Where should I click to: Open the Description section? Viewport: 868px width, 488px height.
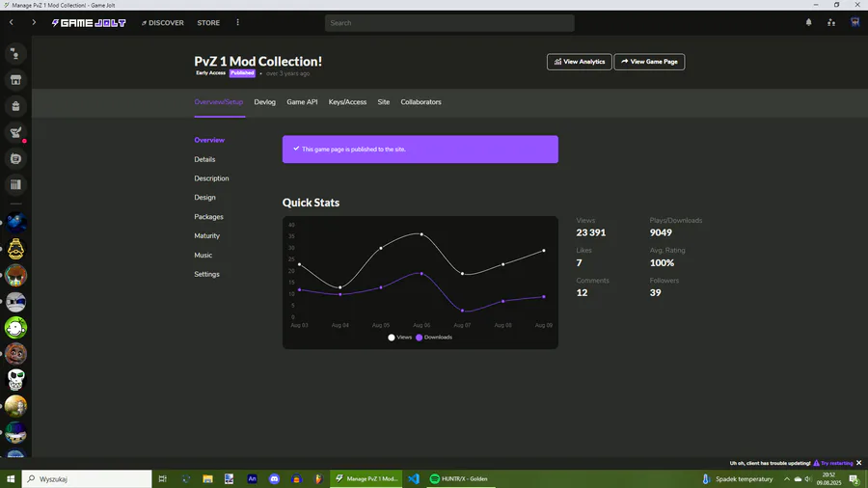coord(211,178)
